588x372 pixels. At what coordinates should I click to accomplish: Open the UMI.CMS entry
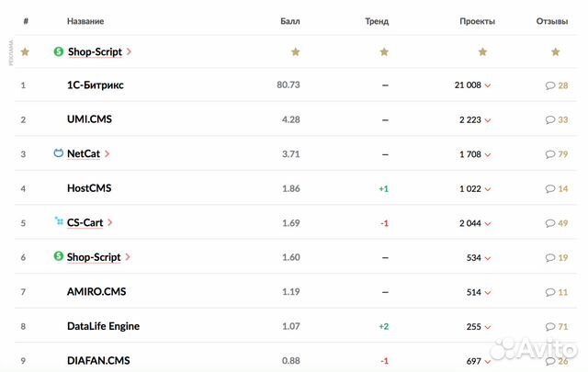click(x=89, y=119)
